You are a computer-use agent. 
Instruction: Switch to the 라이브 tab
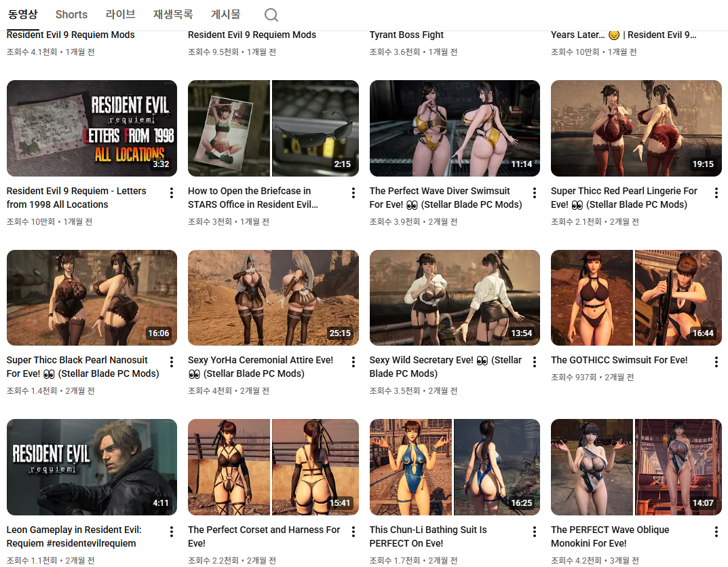tap(120, 14)
